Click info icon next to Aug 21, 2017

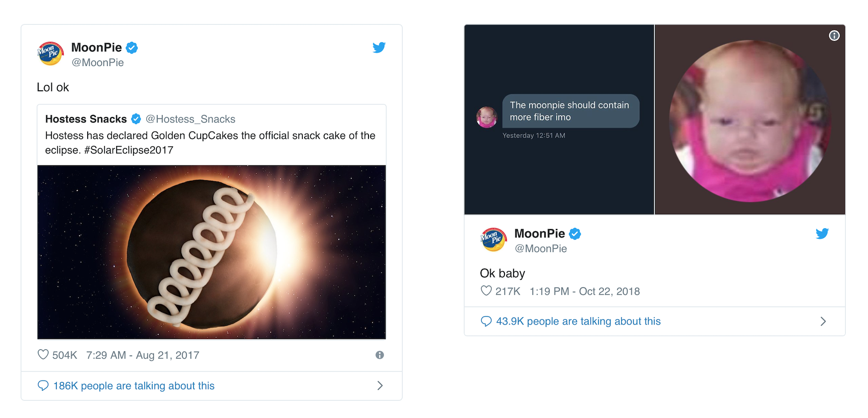[x=380, y=355]
